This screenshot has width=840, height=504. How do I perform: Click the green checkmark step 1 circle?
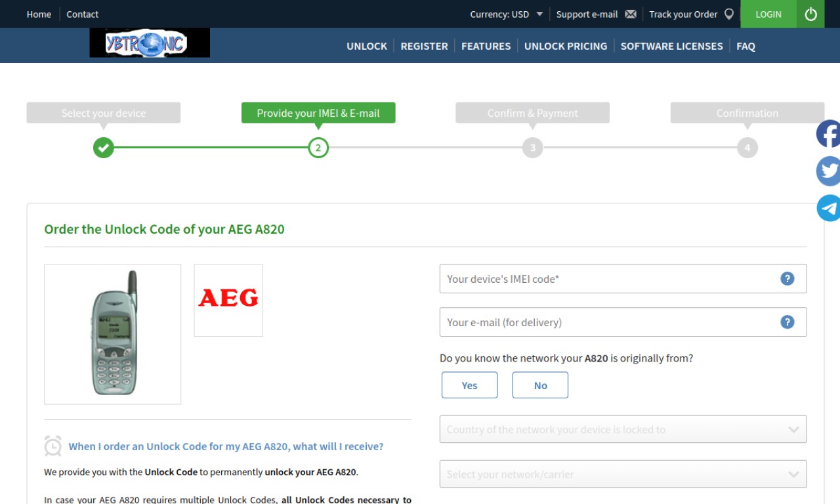click(103, 148)
